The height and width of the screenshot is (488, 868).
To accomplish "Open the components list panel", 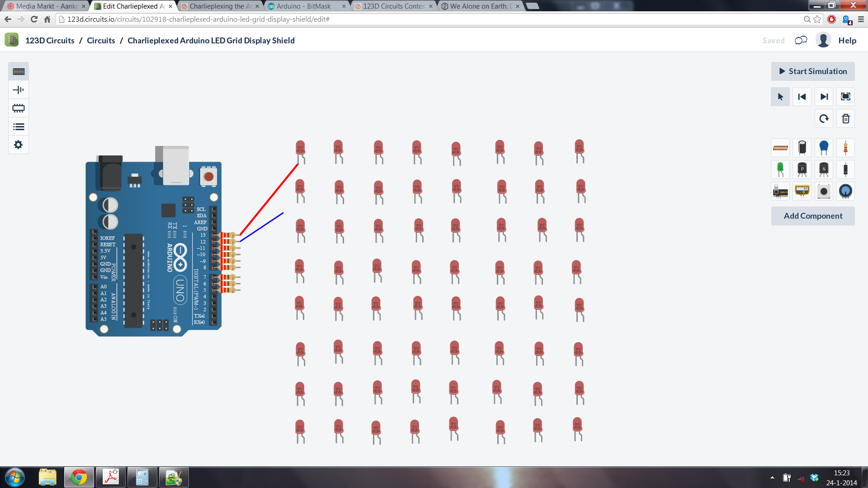I will click(18, 127).
